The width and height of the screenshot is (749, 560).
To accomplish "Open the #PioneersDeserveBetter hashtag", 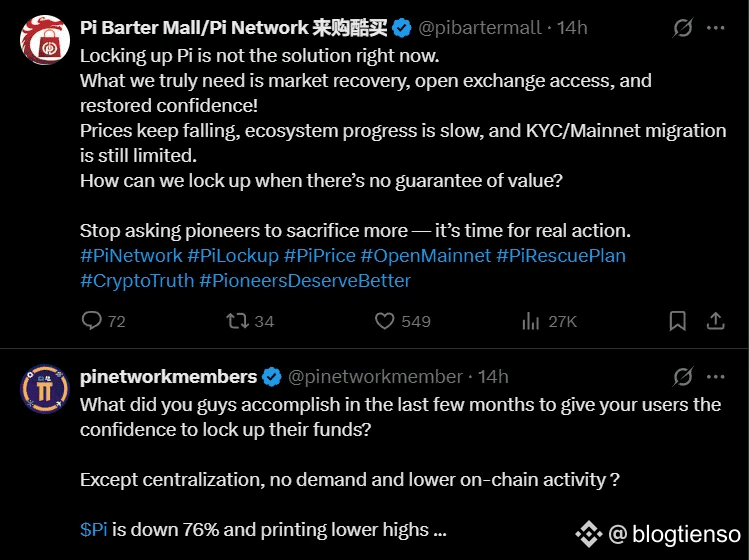I will (305, 280).
